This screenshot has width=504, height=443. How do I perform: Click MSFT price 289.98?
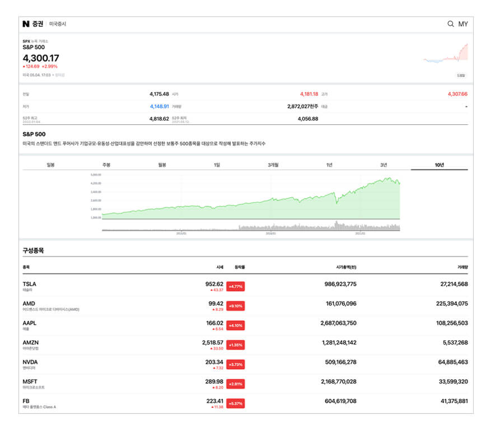[214, 381]
